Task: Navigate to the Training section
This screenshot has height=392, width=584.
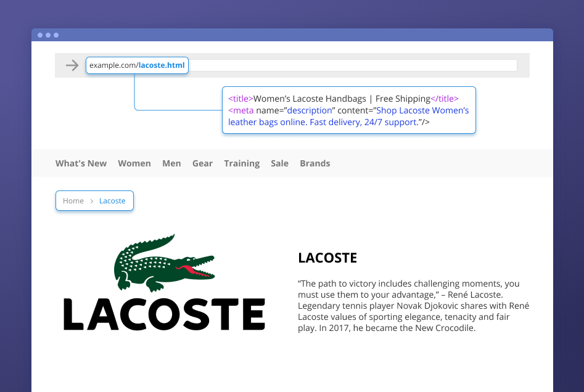Action: click(242, 163)
